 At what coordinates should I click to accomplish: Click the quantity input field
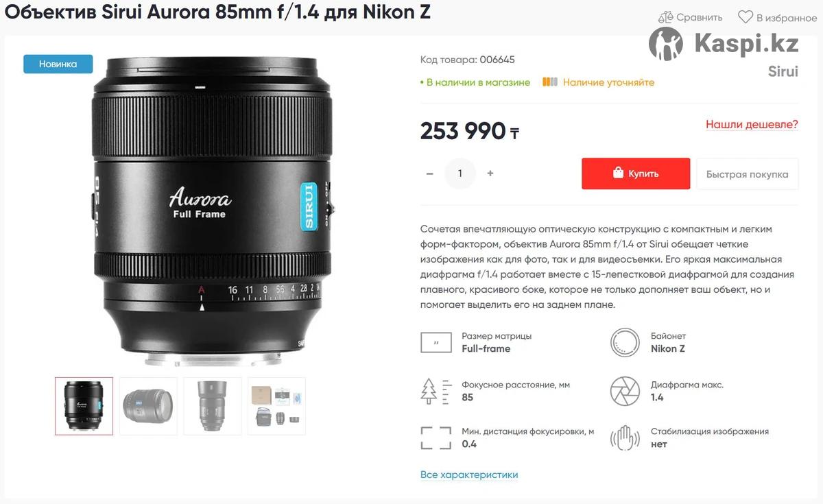click(x=460, y=173)
